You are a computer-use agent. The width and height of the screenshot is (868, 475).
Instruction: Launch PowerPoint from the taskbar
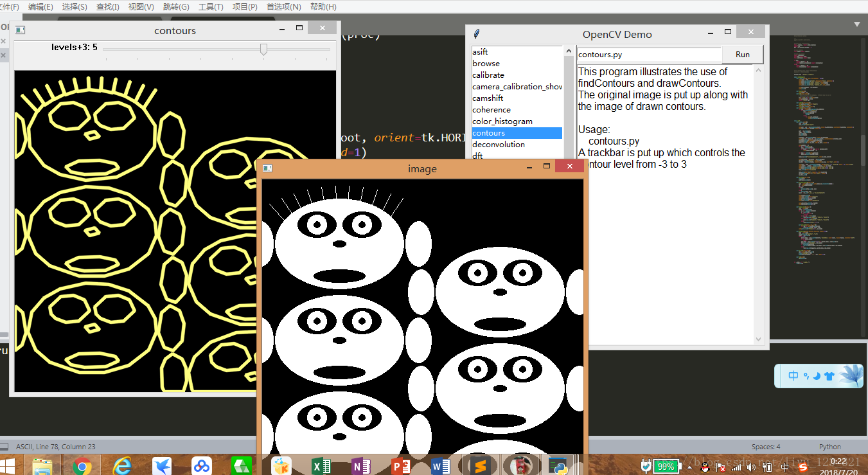pos(401,466)
